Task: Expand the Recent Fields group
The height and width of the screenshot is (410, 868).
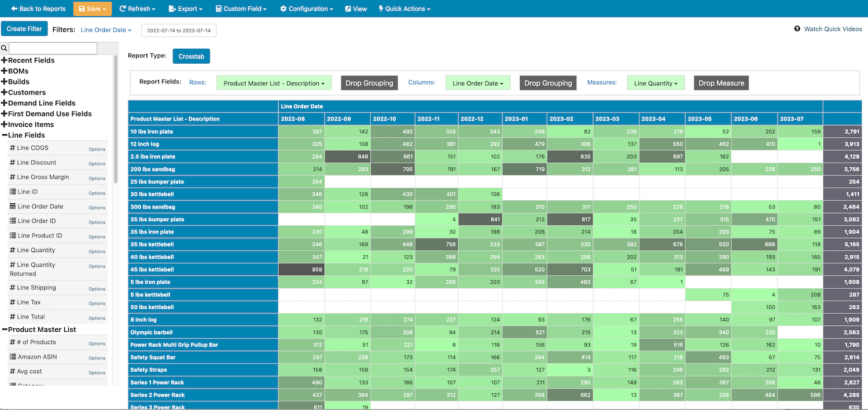Action: [4, 60]
